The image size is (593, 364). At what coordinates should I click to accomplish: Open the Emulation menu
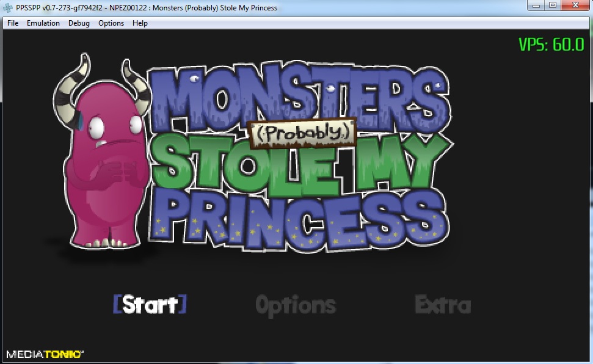(x=43, y=23)
